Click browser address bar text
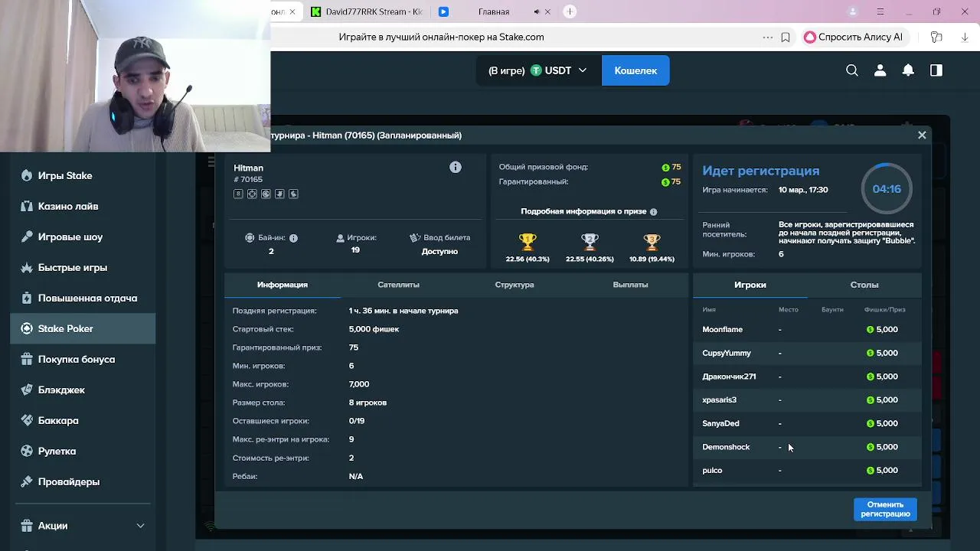 tap(441, 37)
